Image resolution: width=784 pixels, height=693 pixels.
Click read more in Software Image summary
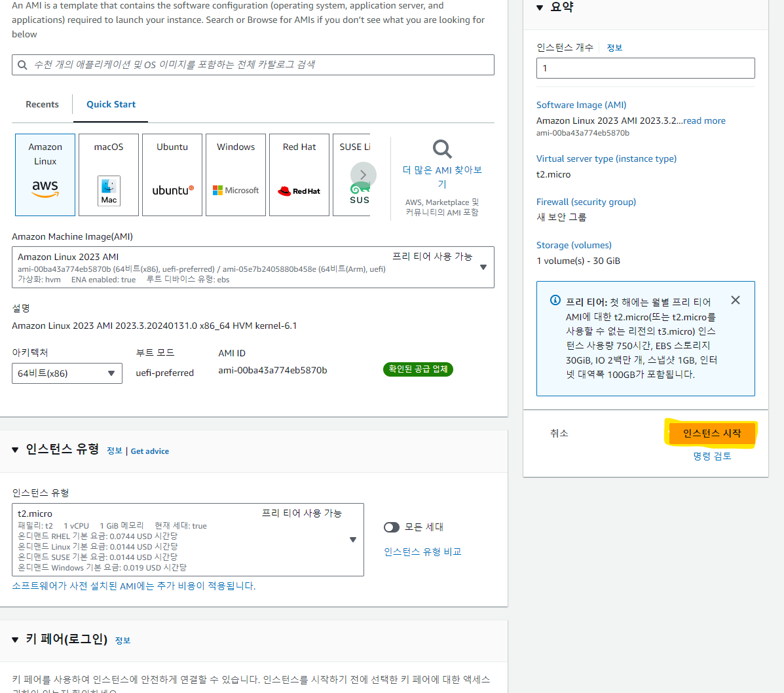pyautogui.click(x=704, y=121)
